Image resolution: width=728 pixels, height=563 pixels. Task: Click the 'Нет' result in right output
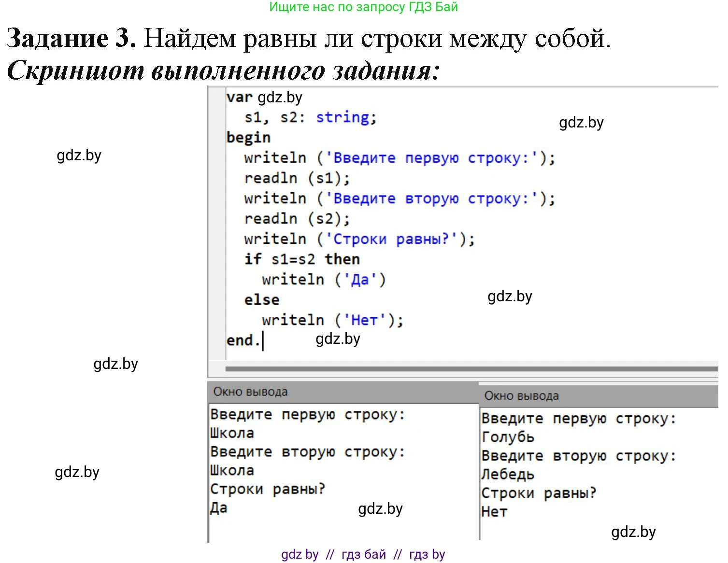(x=494, y=512)
